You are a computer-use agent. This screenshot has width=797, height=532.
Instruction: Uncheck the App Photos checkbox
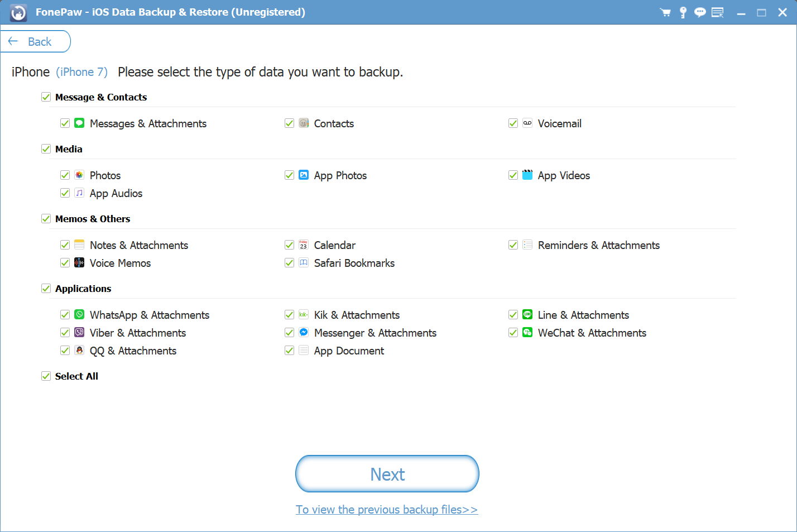[x=289, y=175]
